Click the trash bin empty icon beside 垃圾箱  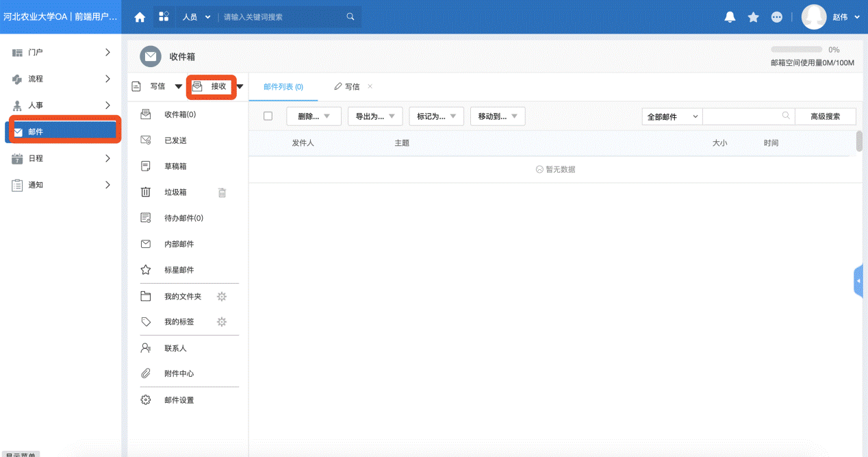[222, 193]
